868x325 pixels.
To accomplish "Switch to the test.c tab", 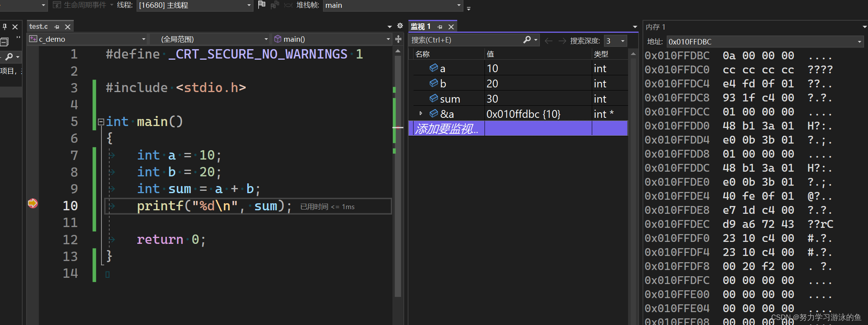I will click(x=38, y=27).
